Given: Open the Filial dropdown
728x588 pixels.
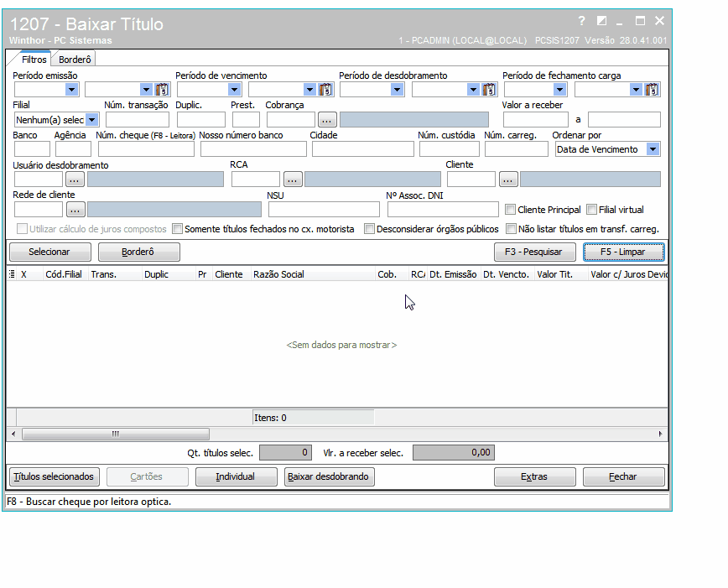Looking at the screenshot, I should (92, 120).
